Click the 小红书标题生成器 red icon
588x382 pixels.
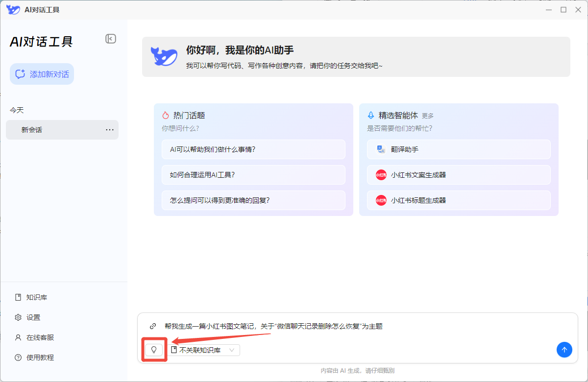(381, 200)
